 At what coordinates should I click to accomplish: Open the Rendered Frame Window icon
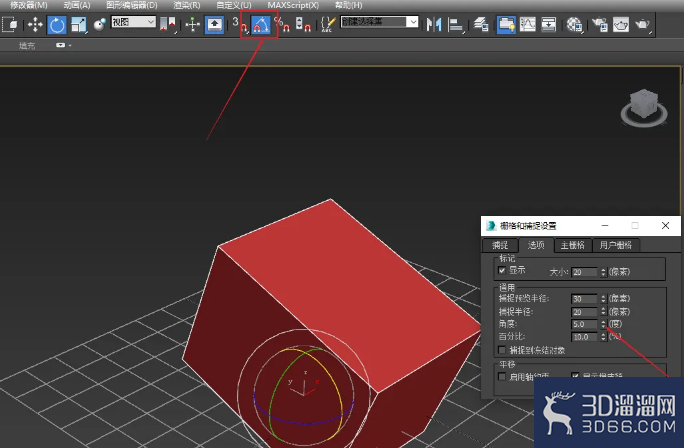[621, 24]
